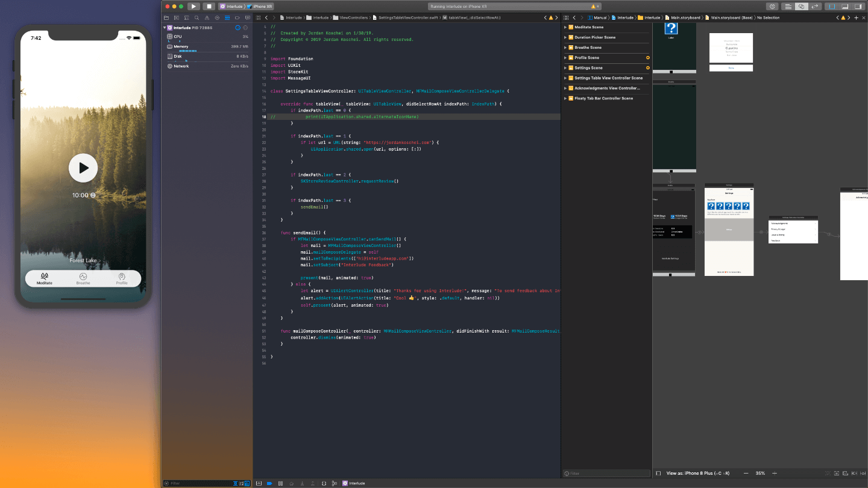868x488 pixels.
Task: Pause program execution in debug bar
Action: tap(280, 483)
